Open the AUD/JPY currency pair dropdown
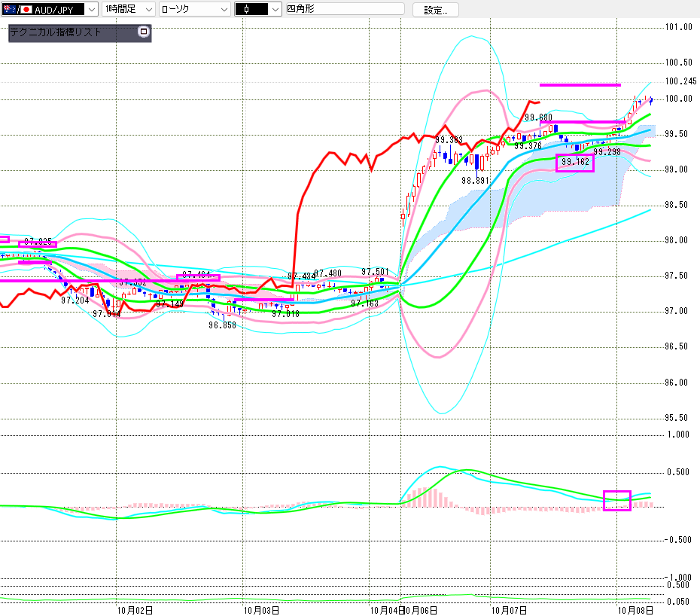This screenshot has height=616, width=700. (91, 10)
